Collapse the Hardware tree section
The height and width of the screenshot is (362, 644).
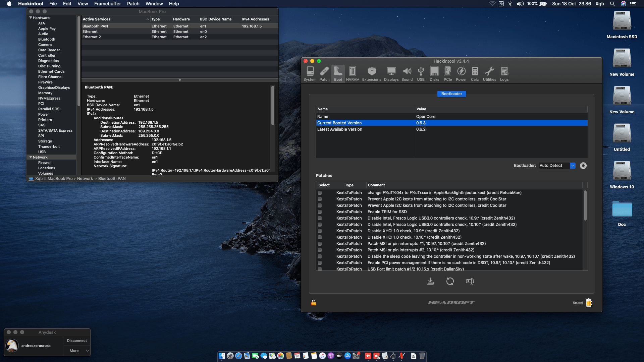pyautogui.click(x=31, y=18)
